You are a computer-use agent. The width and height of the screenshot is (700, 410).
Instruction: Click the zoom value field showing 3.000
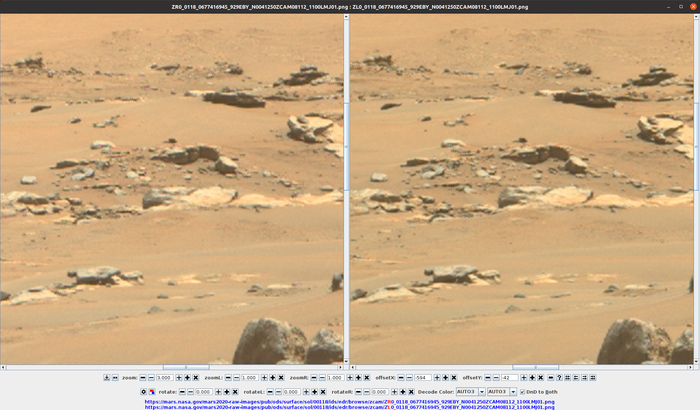click(x=165, y=378)
